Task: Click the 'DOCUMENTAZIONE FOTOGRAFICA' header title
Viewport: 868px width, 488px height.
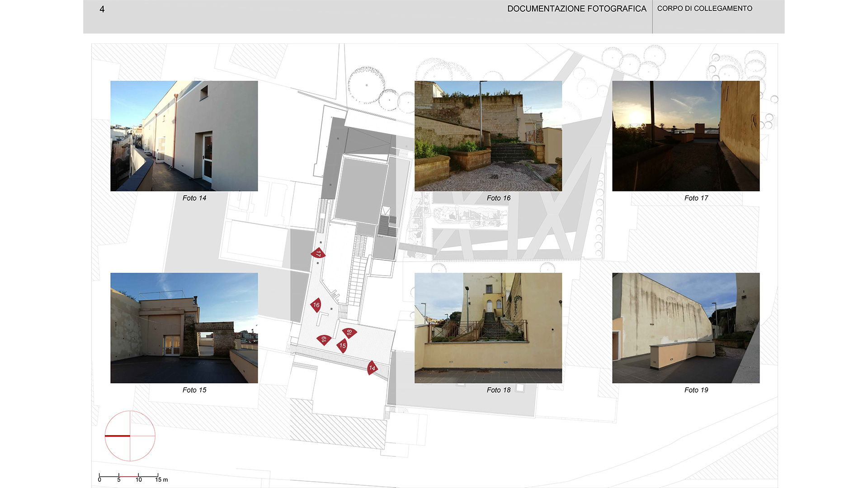Action: [577, 9]
